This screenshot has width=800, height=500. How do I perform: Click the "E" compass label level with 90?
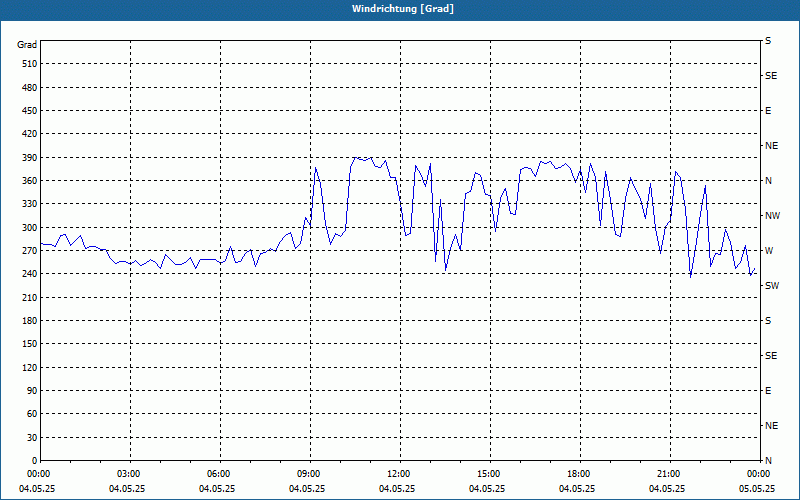768,391
